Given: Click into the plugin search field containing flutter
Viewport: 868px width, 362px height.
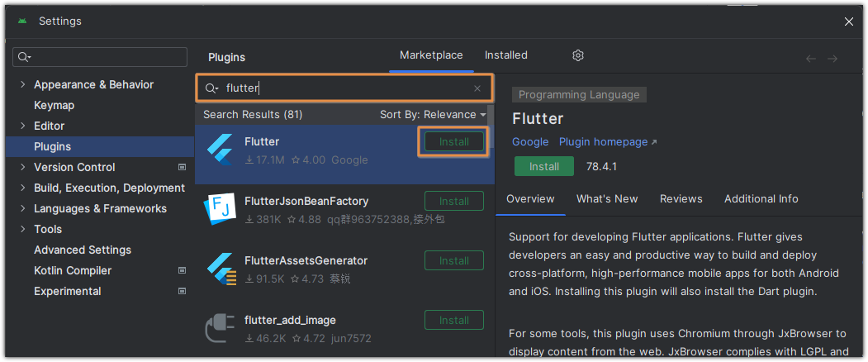Looking at the screenshot, I should (344, 88).
